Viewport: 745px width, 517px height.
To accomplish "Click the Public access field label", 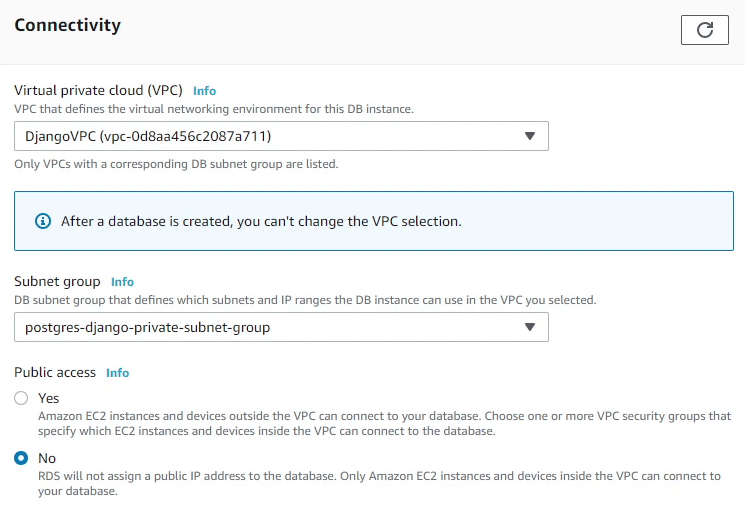I will (55, 372).
